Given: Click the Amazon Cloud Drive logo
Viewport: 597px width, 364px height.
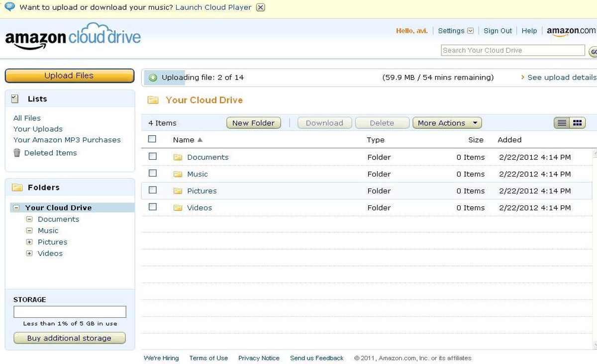Looking at the screenshot, I should coord(73,36).
